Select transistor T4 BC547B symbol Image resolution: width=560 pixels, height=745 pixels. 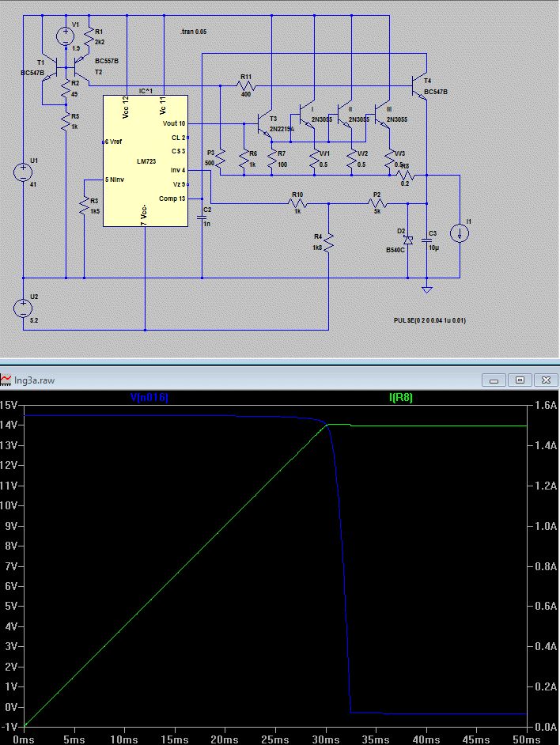point(420,86)
